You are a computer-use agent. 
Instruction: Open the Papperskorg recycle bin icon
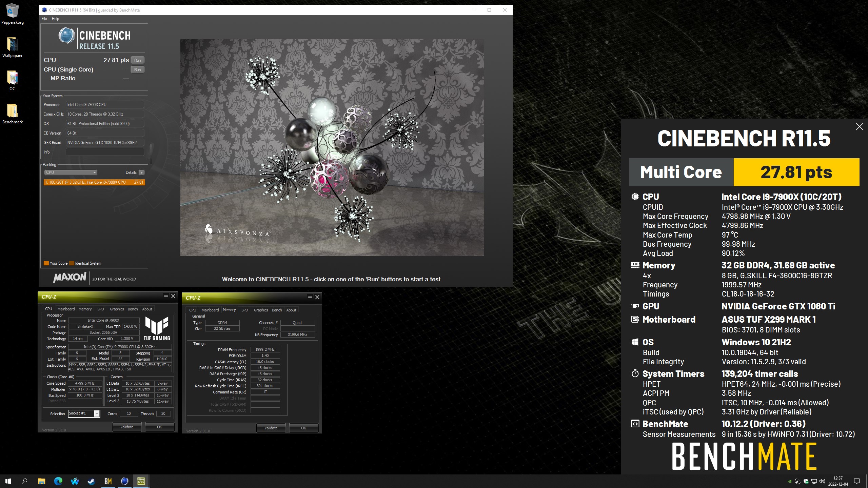[12, 14]
